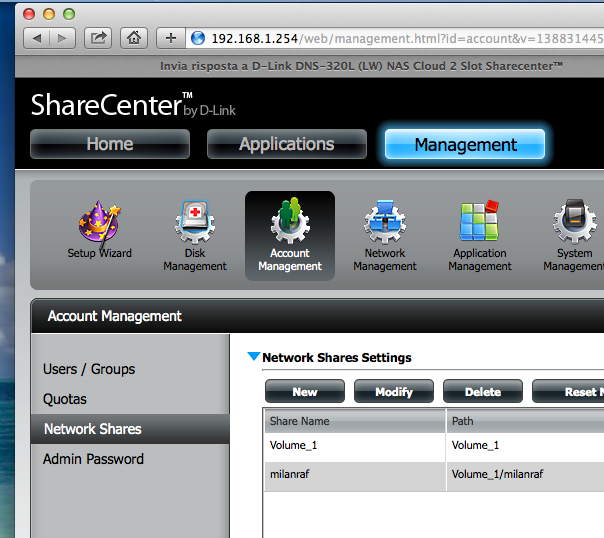Sort by the Path column header

tap(525, 421)
